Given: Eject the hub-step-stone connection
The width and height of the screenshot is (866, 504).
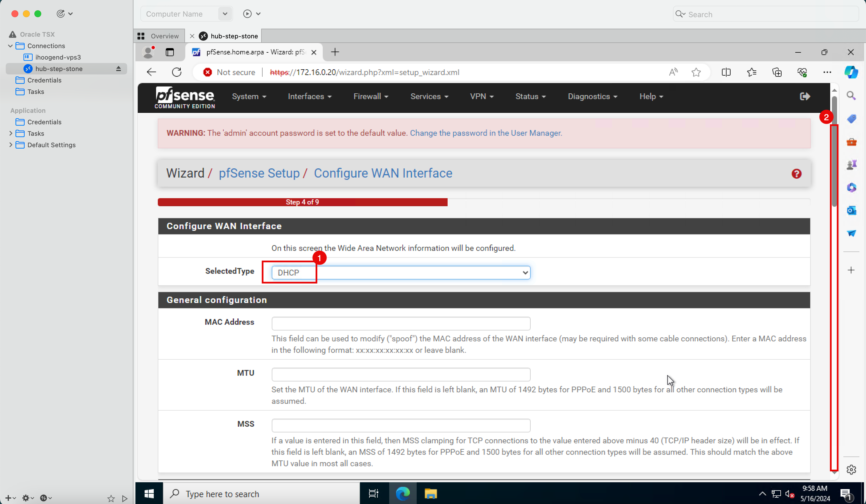Looking at the screenshot, I should [x=119, y=69].
